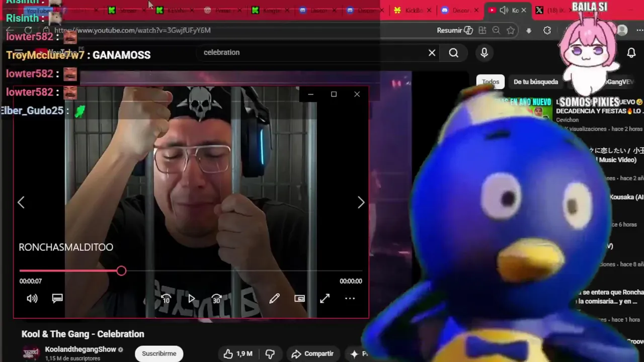This screenshot has width=644, height=362.
Task: Clear the YouTube search text with X
Action: tap(432, 52)
